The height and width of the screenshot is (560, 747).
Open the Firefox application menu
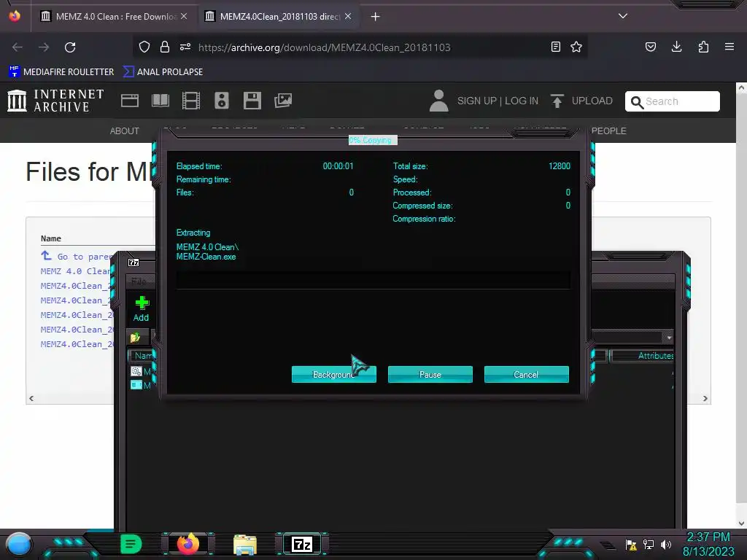coord(729,47)
